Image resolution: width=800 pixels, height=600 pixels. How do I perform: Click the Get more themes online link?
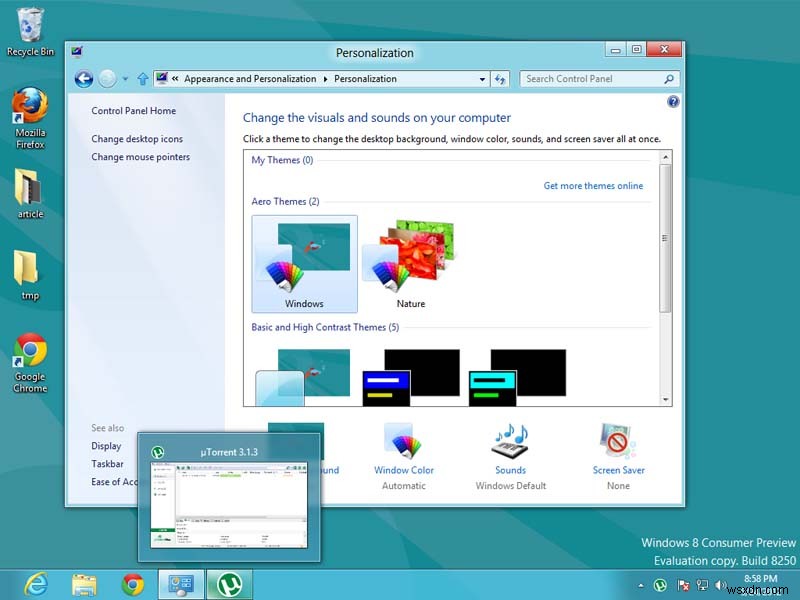click(x=594, y=185)
